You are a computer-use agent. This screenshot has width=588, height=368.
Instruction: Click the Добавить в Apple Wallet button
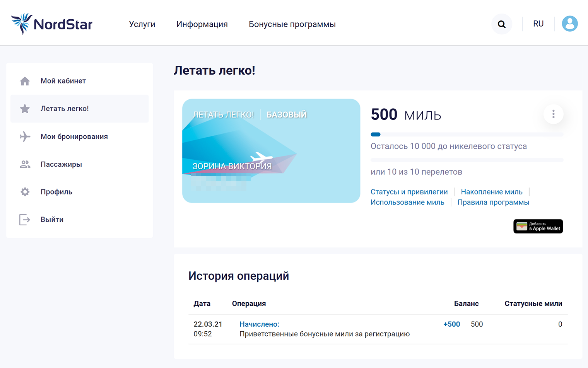point(538,226)
